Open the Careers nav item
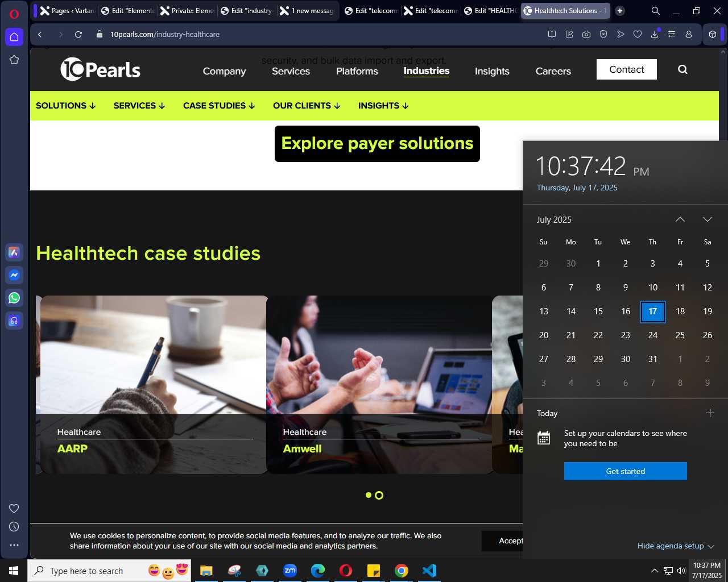Viewport: 728px width, 582px height. tap(553, 71)
